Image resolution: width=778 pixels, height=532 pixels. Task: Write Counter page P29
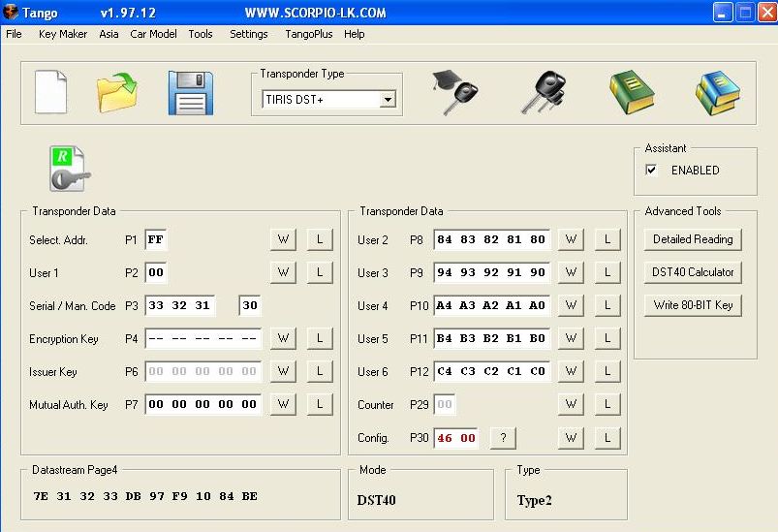pos(571,404)
